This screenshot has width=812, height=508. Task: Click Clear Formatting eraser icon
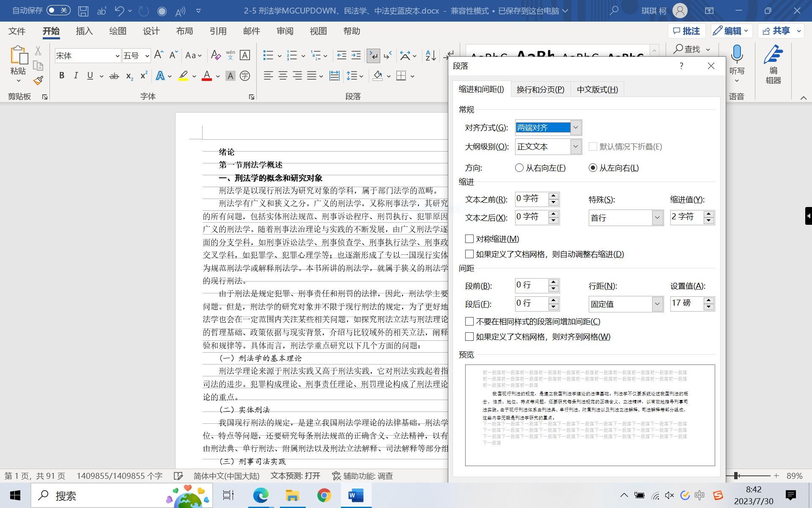216,55
